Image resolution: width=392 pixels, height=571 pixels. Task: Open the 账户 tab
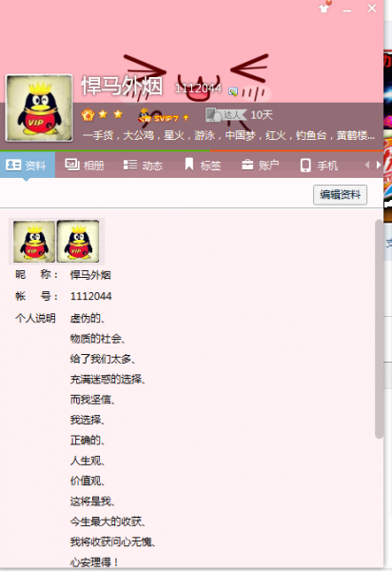click(x=261, y=166)
